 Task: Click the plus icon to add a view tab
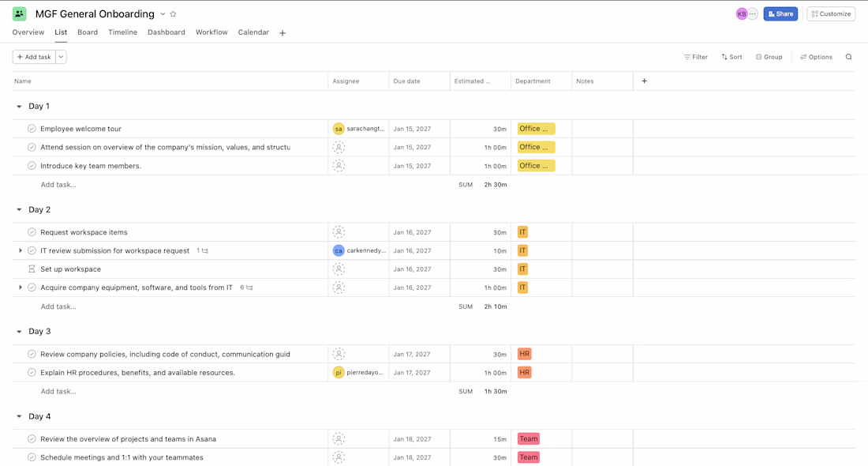click(x=282, y=33)
